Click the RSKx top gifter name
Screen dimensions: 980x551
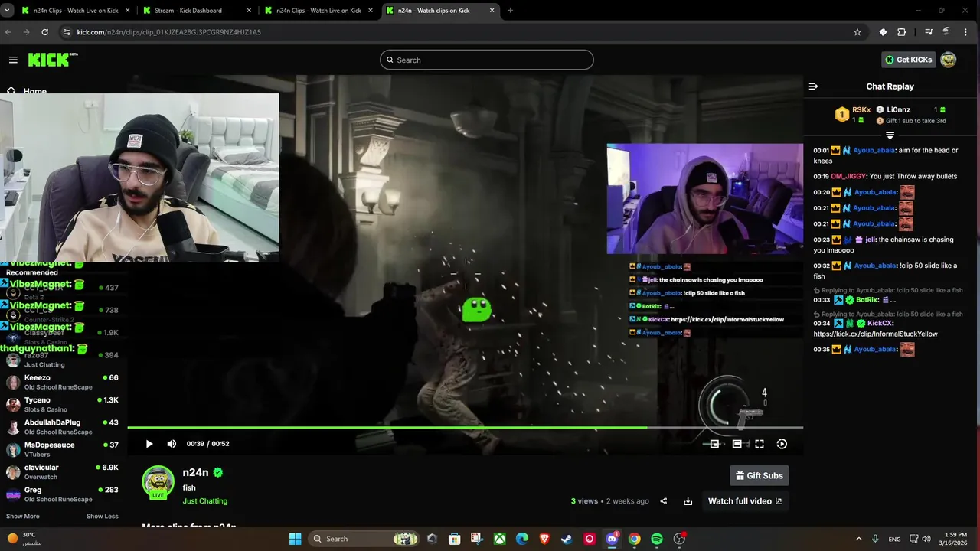[861, 110]
